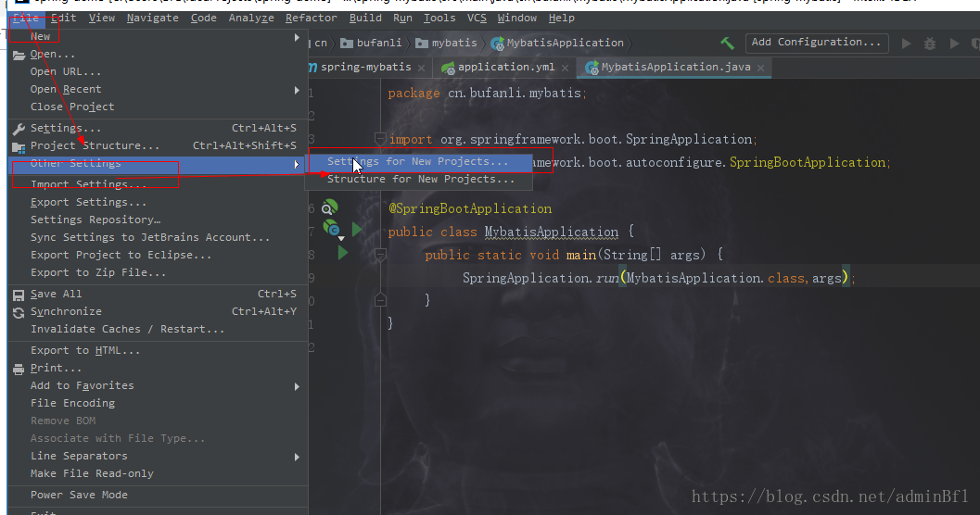Viewport: 980px width, 515px height.
Task: Choose Export to Zip File...
Action: (158, 272)
